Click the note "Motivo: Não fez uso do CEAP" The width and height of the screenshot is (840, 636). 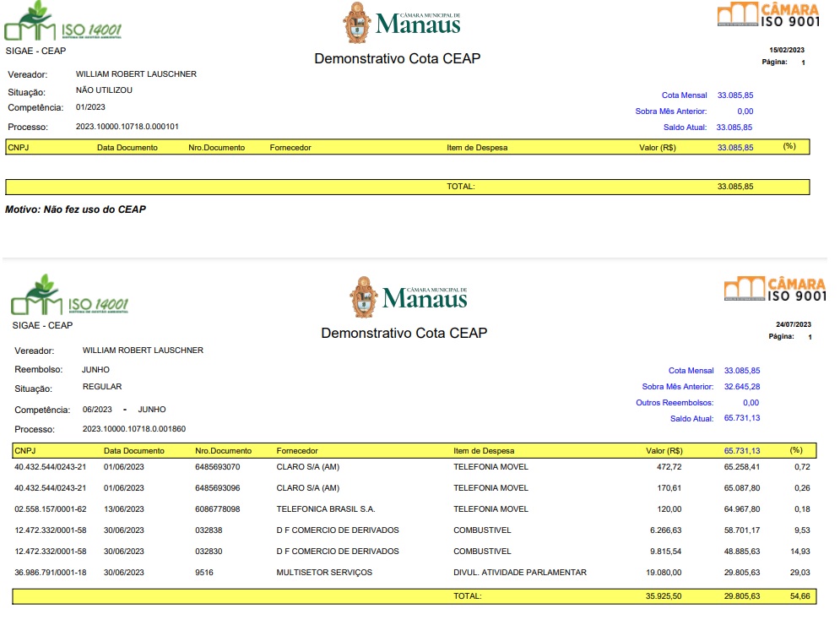75,209
